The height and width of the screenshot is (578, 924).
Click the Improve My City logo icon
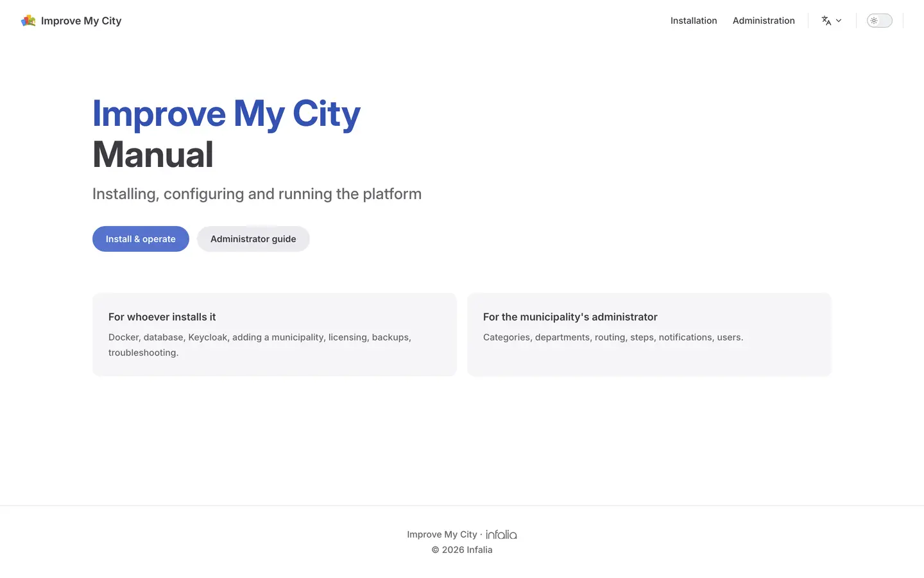[28, 21]
